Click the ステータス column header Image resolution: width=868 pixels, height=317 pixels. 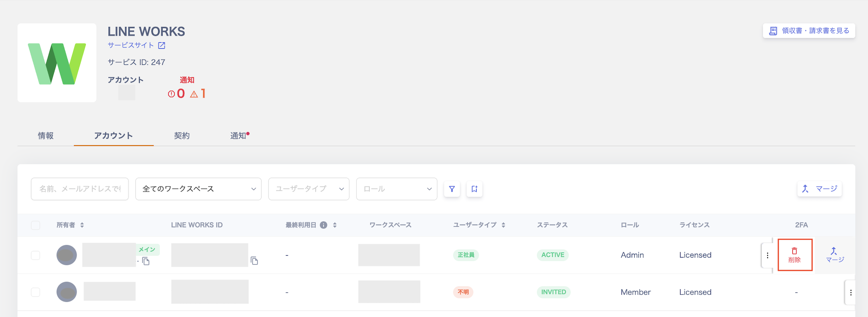tap(552, 225)
